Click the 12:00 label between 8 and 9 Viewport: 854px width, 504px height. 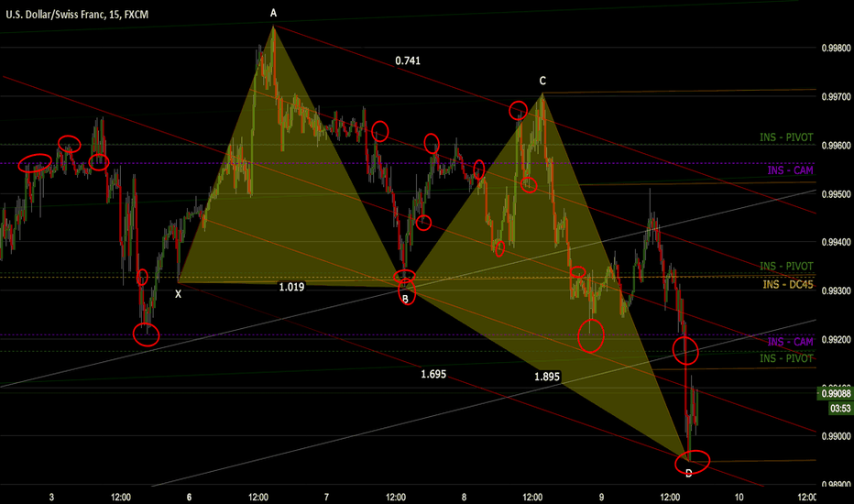pos(532,497)
